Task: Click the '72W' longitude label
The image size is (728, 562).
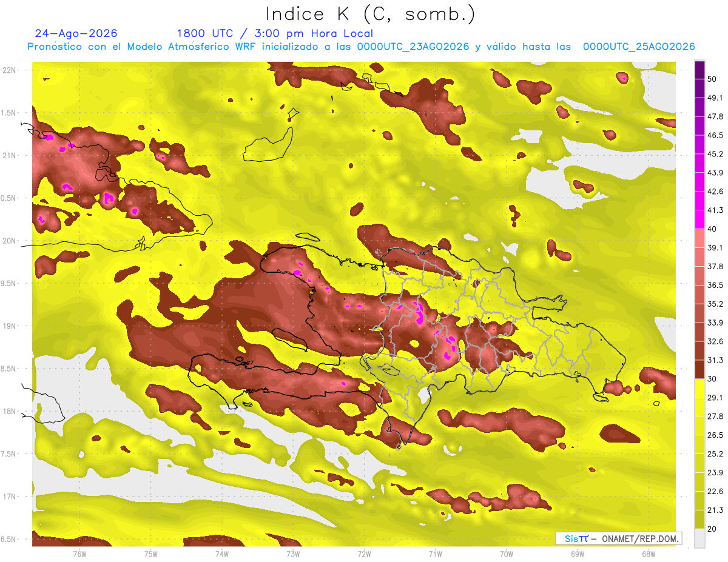Action: pyautogui.click(x=364, y=554)
